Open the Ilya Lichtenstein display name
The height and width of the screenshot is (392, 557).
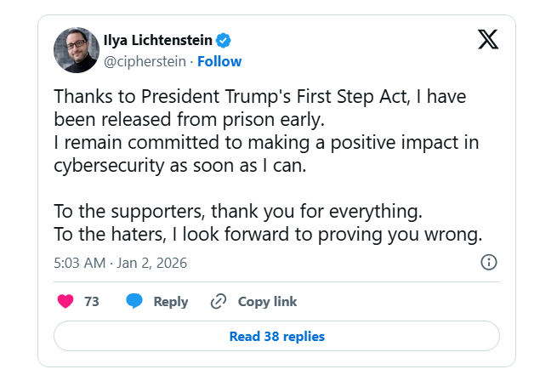pyautogui.click(x=156, y=41)
